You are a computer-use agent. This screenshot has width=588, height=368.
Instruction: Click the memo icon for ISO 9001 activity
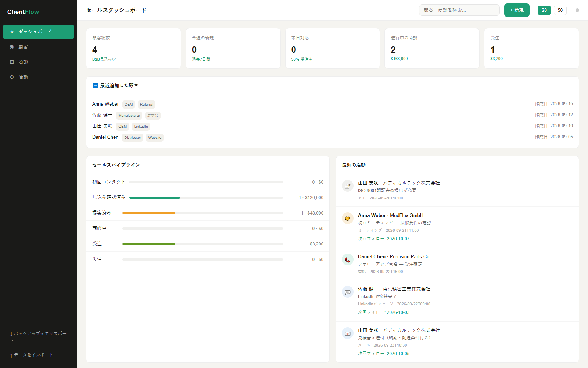(348, 186)
